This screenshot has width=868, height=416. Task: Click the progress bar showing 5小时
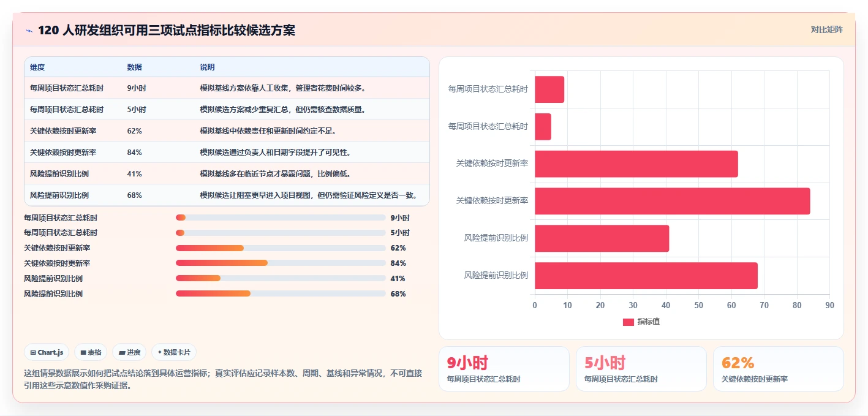tap(281, 233)
